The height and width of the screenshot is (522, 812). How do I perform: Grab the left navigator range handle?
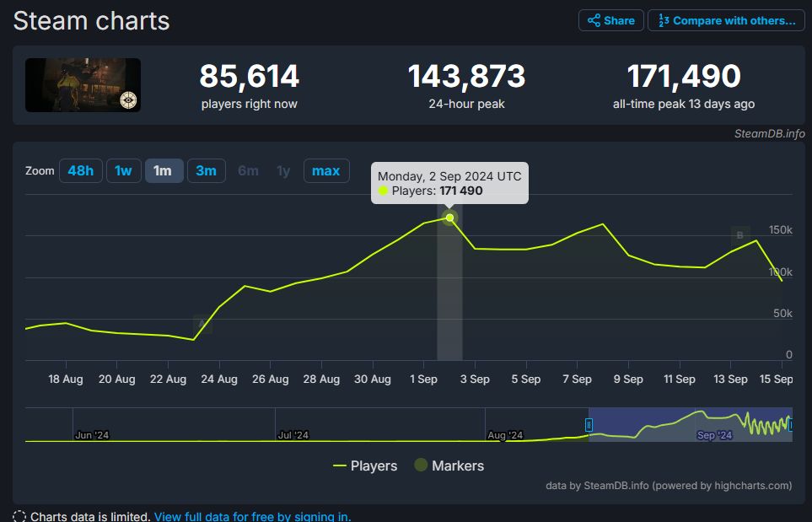(x=589, y=425)
